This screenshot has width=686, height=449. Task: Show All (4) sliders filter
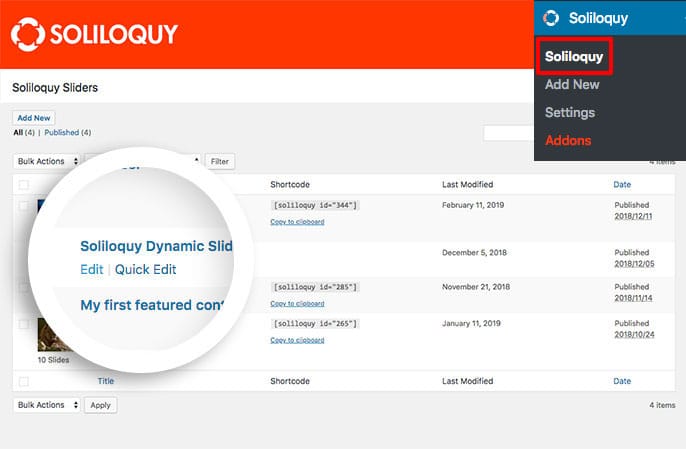point(24,132)
